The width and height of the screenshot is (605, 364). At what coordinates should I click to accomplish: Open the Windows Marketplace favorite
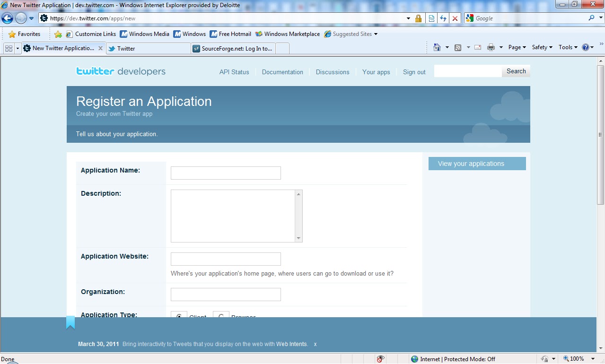(288, 34)
